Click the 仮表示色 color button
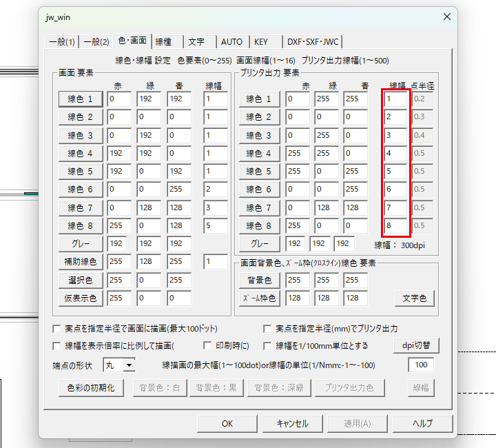Viewport: 496px width, 448px height. [x=81, y=298]
